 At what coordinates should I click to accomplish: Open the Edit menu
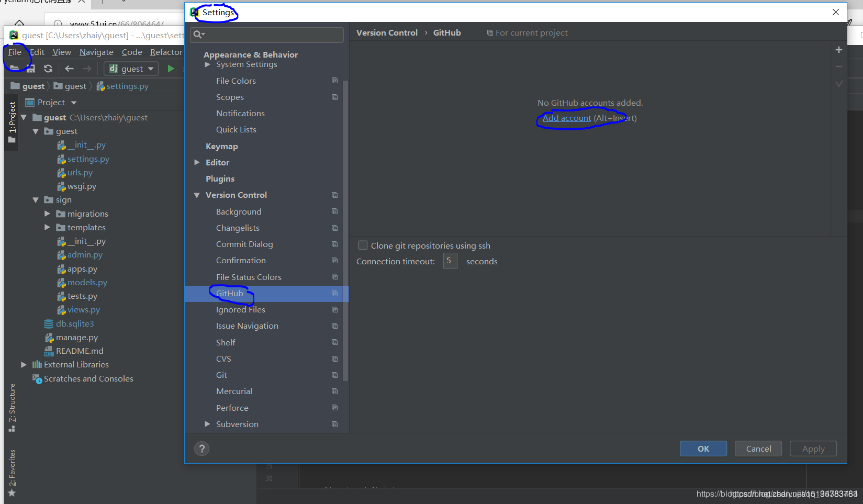[x=37, y=52]
